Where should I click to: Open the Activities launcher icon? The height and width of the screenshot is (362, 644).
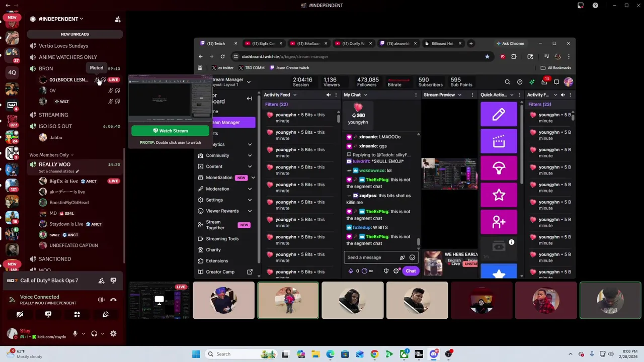(x=77, y=314)
